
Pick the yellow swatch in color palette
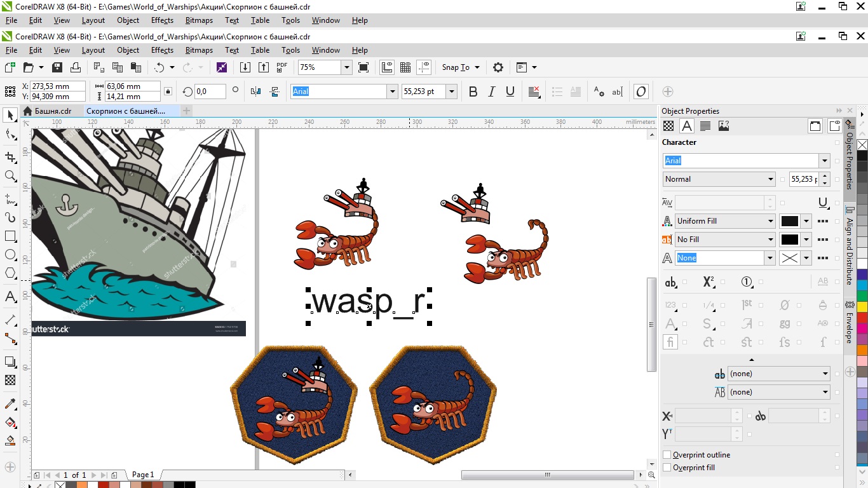click(x=862, y=307)
